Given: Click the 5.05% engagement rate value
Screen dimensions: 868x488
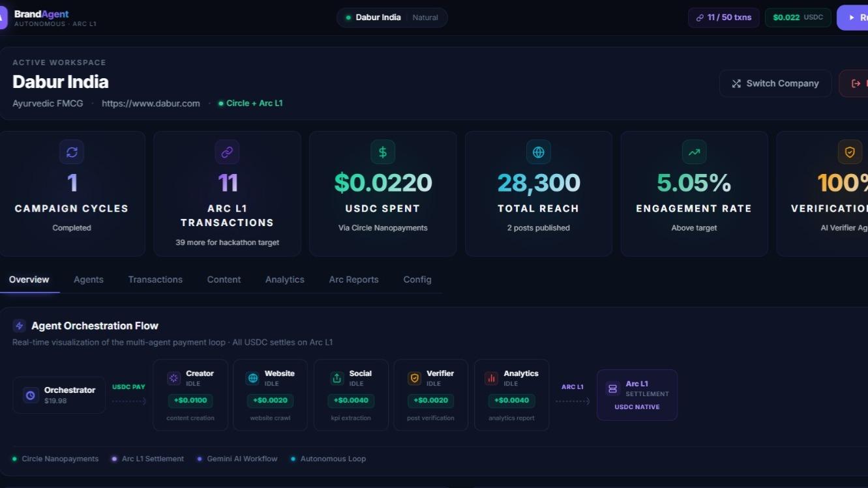Looking at the screenshot, I should coord(694,183).
